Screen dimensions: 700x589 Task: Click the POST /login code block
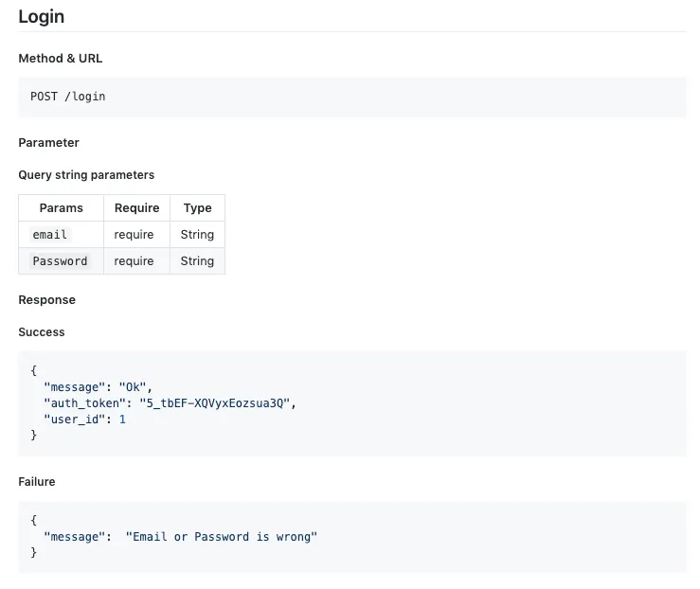pyautogui.click(x=68, y=97)
